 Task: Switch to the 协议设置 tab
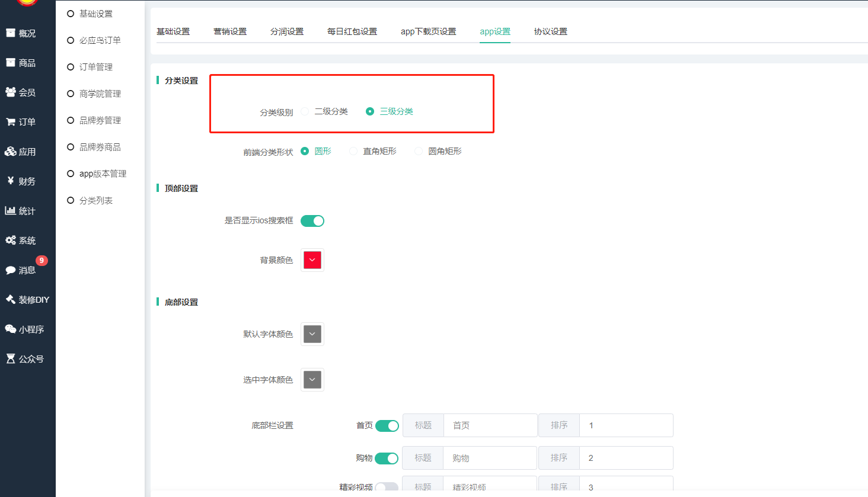click(550, 31)
